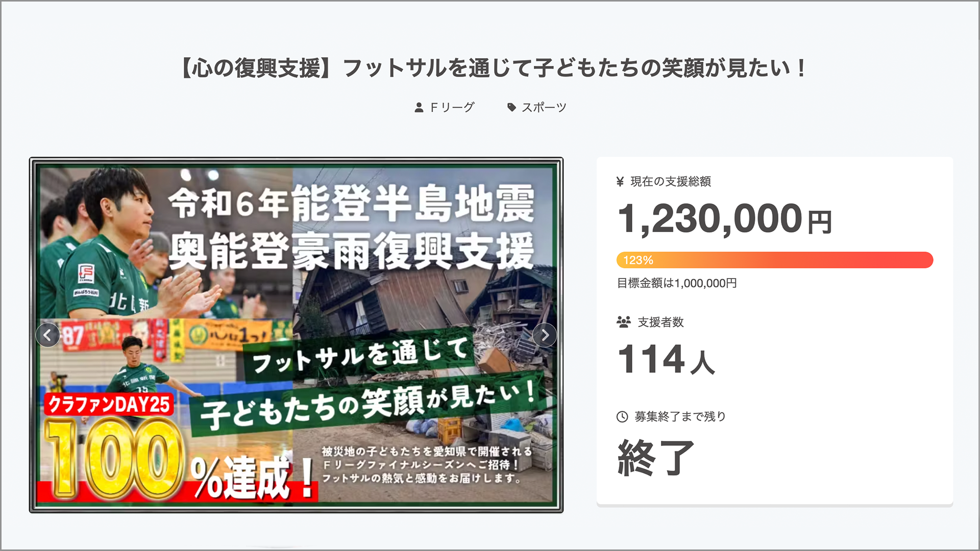Click the 1,230,000円 total amount
The height and width of the screenshot is (551, 980).
725,219
